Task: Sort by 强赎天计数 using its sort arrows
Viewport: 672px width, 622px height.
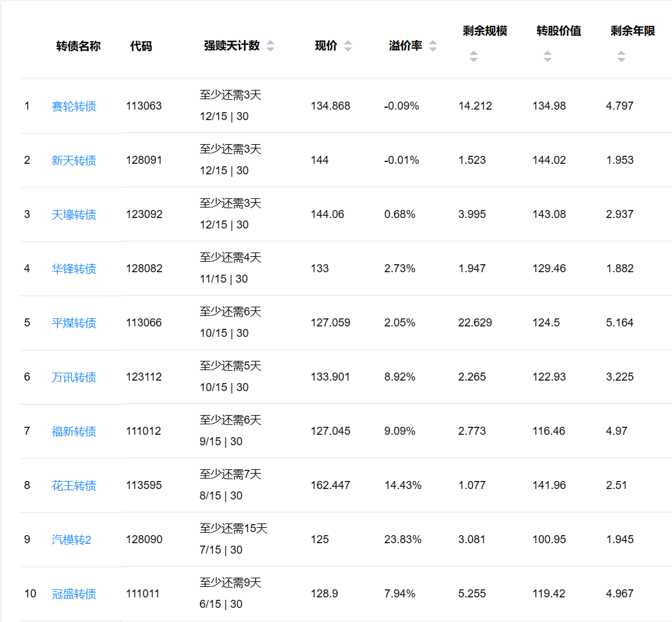Action: click(x=270, y=46)
